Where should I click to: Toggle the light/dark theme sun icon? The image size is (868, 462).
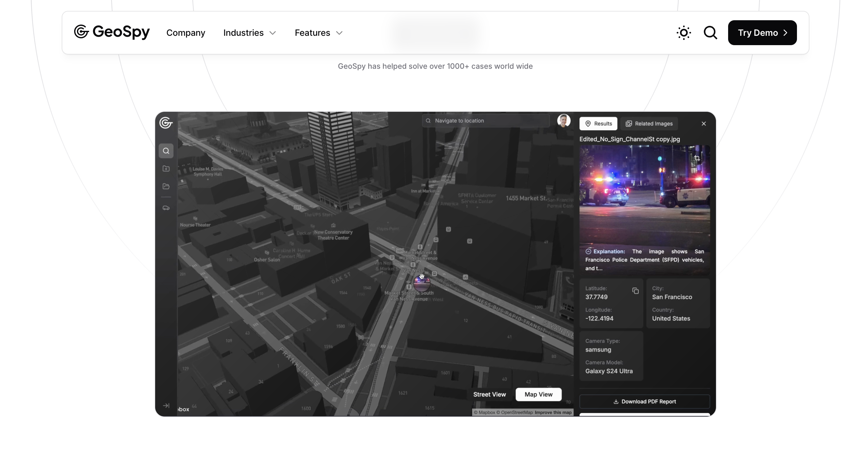click(684, 33)
